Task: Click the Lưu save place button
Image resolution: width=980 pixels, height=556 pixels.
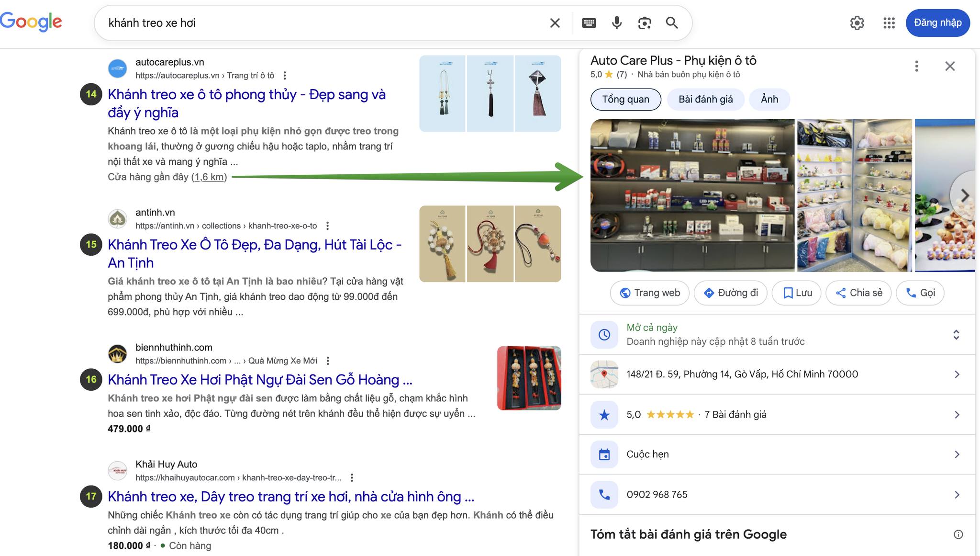Action: (x=797, y=293)
